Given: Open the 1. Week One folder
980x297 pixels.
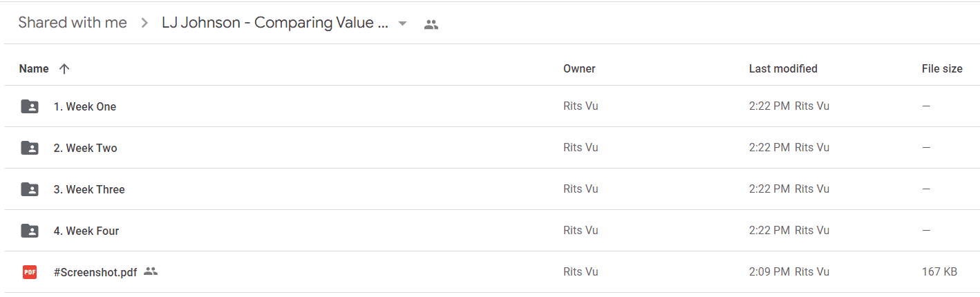Looking at the screenshot, I should point(85,106).
